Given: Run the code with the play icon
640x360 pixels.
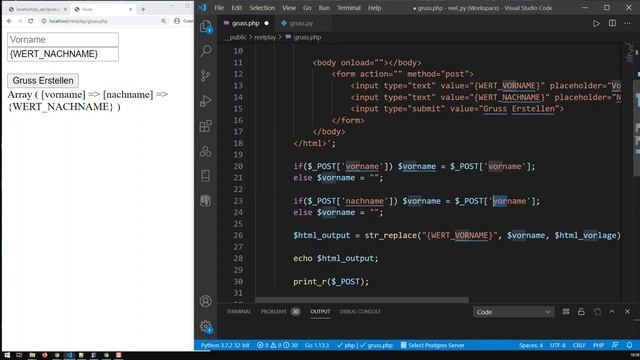Looking at the screenshot, I should point(596,23).
